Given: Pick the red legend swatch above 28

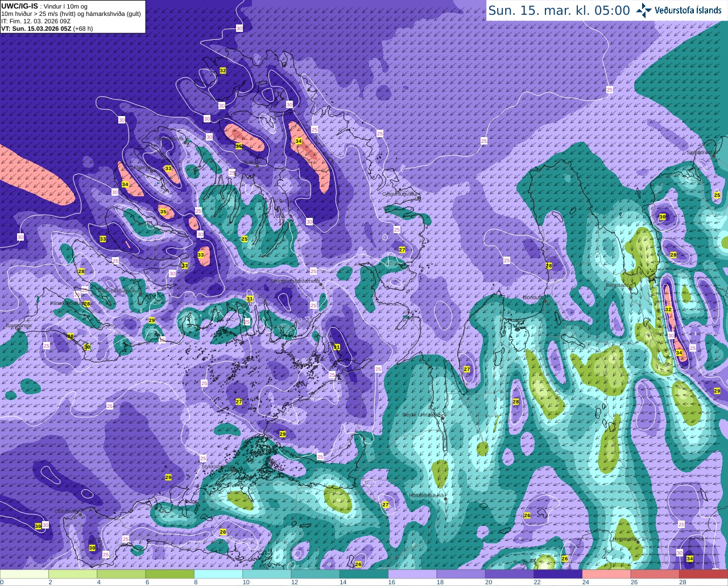Looking at the screenshot, I should point(704,574).
